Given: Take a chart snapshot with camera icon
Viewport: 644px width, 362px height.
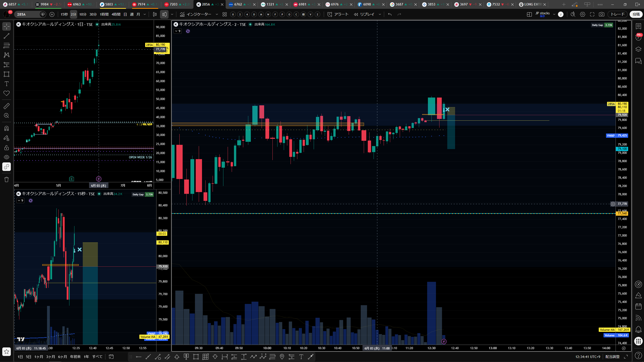Looking at the screenshot, I should 601,14.
